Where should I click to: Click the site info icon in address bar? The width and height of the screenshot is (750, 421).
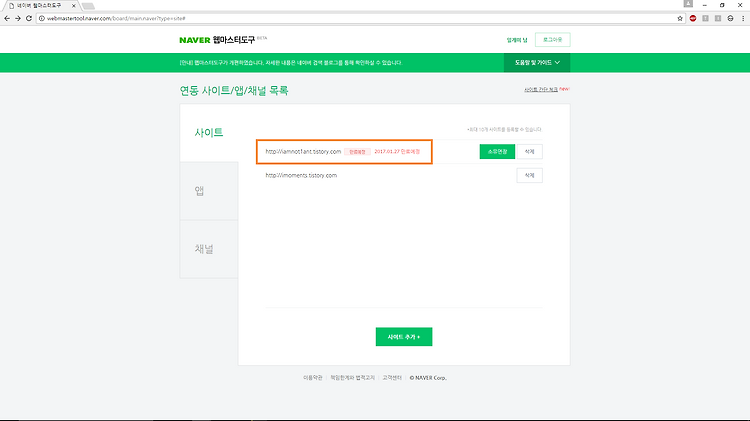point(42,18)
